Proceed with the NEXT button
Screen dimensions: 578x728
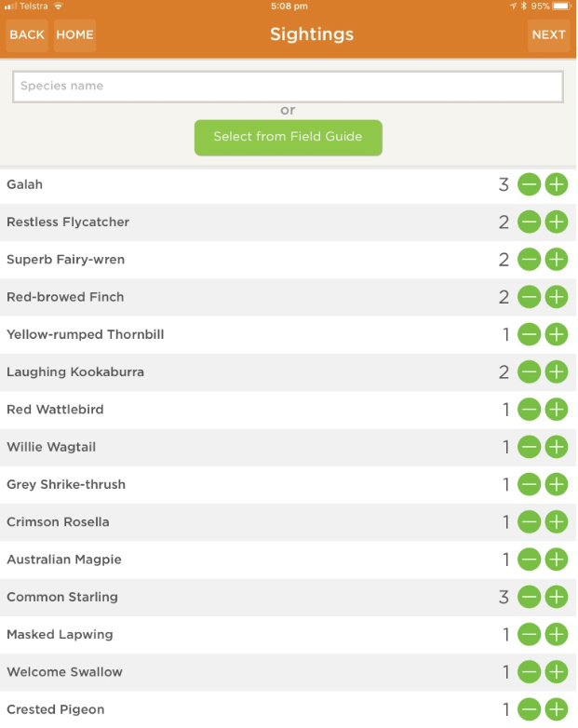coord(548,35)
